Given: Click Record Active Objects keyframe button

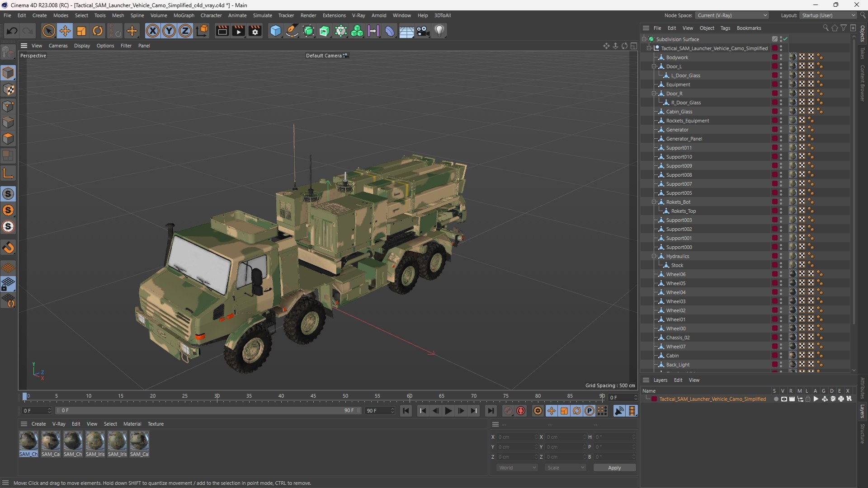Looking at the screenshot, I should pyautogui.click(x=508, y=411).
